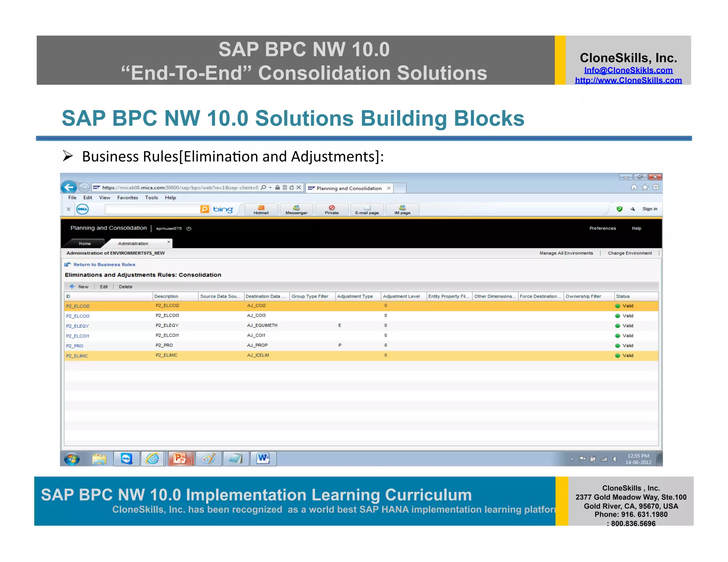The height and width of the screenshot is (562, 728).
Task: Open rule P2_ELIMIC
Action: click(76, 356)
